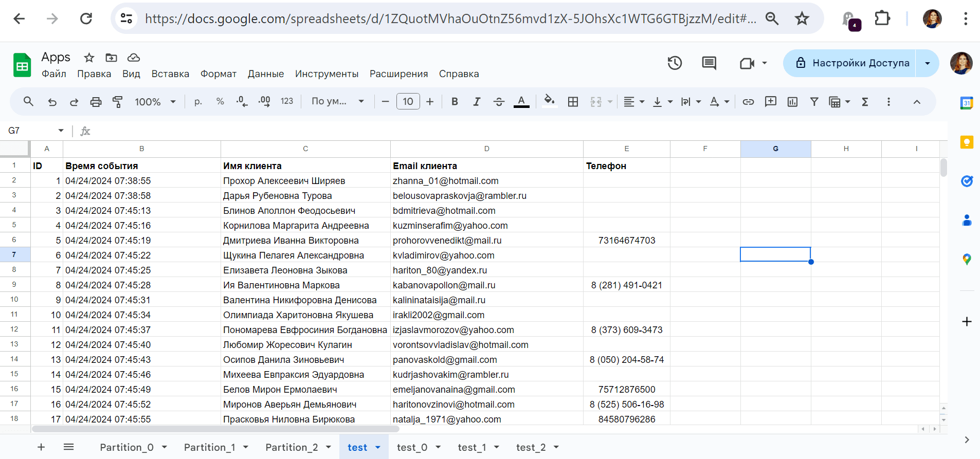Apply percent format

220,102
